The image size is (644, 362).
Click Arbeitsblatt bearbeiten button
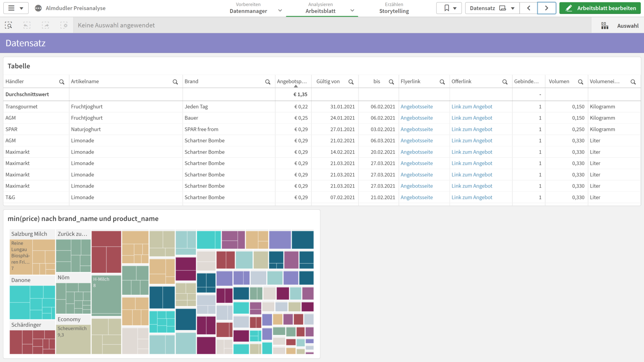coord(600,8)
